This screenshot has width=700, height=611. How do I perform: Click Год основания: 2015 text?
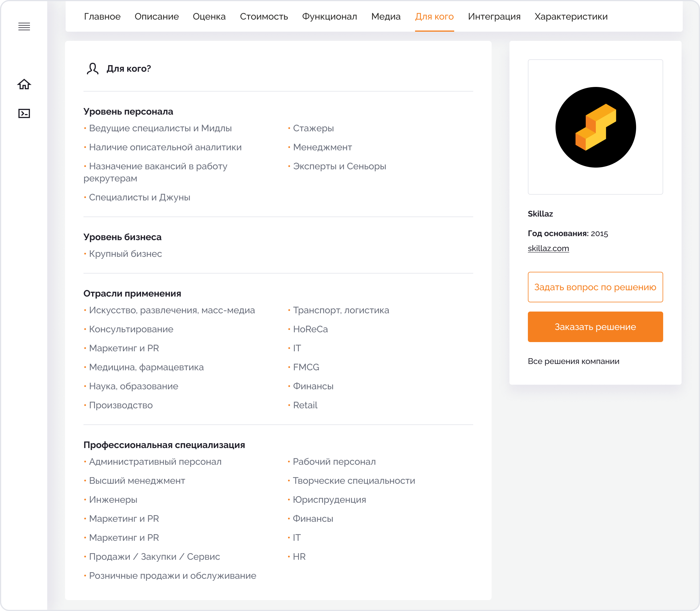coord(568,234)
